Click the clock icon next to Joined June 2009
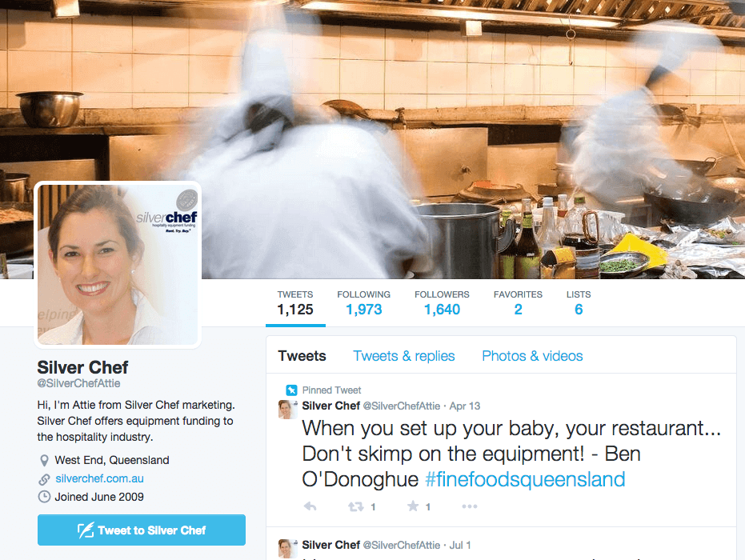This screenshot has height=560, width=745. pos(44,497)
